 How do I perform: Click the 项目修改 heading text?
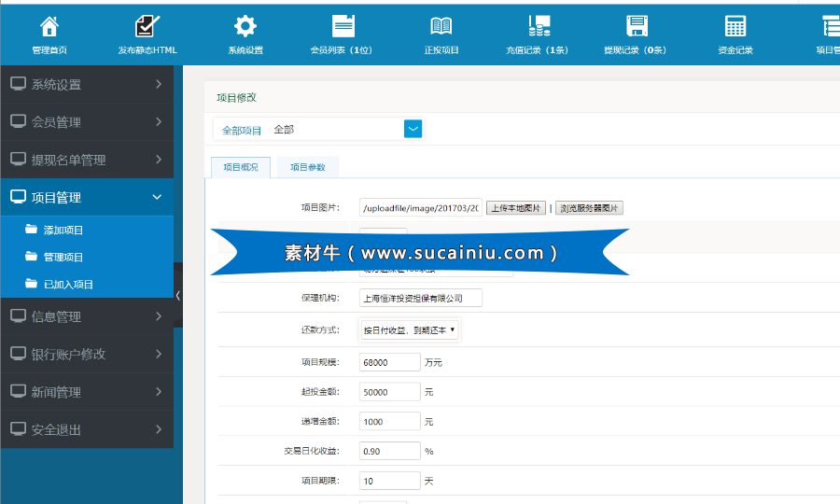pyautogui.click(x=236, y=97)
